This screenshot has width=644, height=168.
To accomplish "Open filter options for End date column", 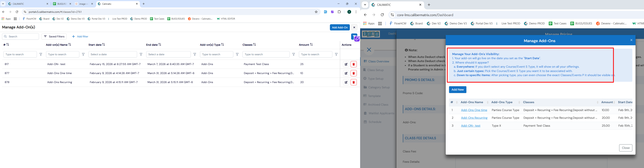I will 195,54.
